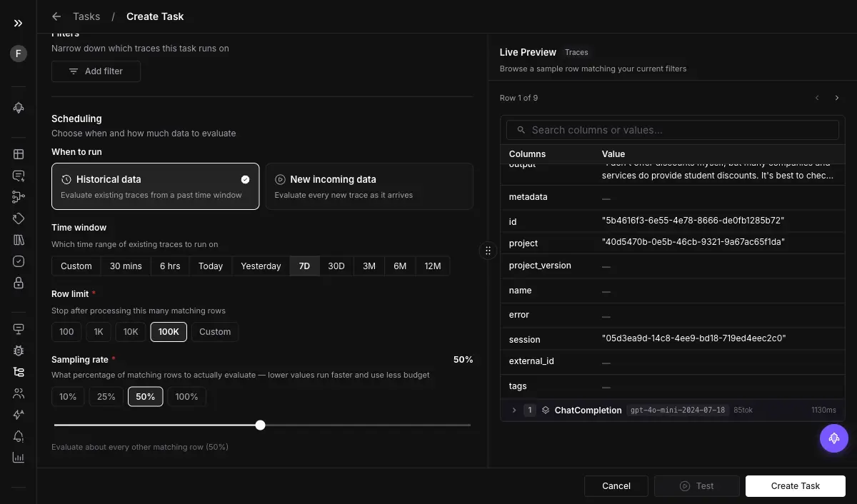Set sampling rate to 100%
Image resolution: width=857 pixels, height=504 pixels.
tap(187, 397)
